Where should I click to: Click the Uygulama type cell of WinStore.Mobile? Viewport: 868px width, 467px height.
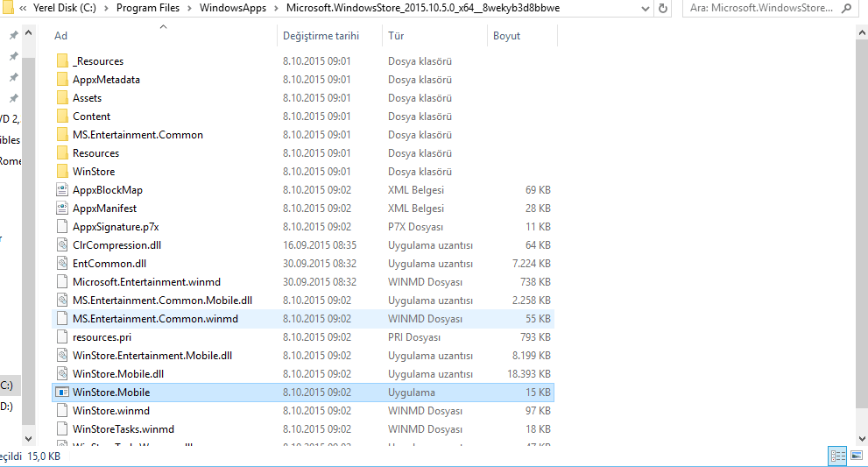pos(412,393)
